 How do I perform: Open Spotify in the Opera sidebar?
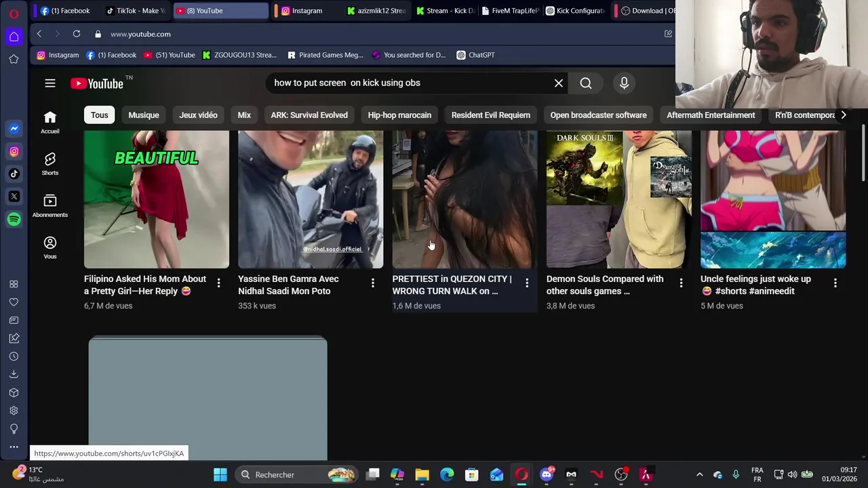point(14,219)
